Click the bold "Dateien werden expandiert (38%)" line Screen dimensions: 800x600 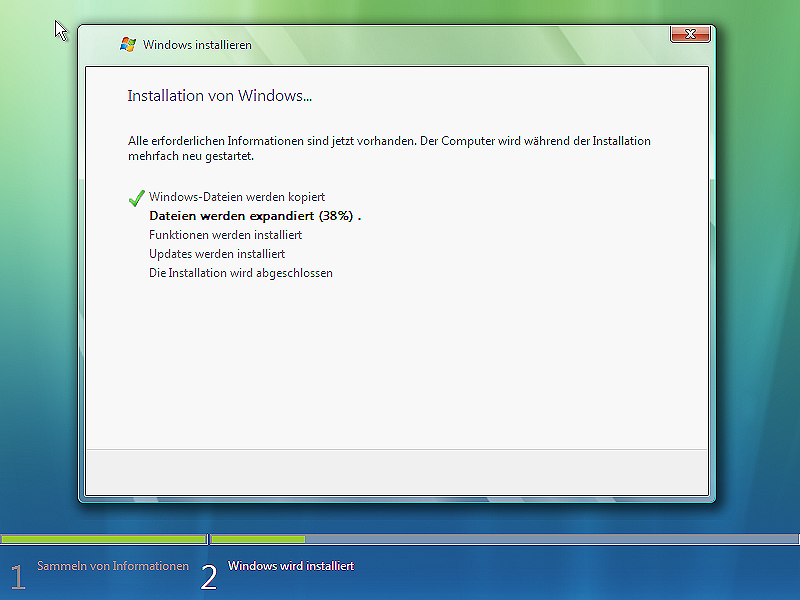pyautogui.click(x=254, y=216)
